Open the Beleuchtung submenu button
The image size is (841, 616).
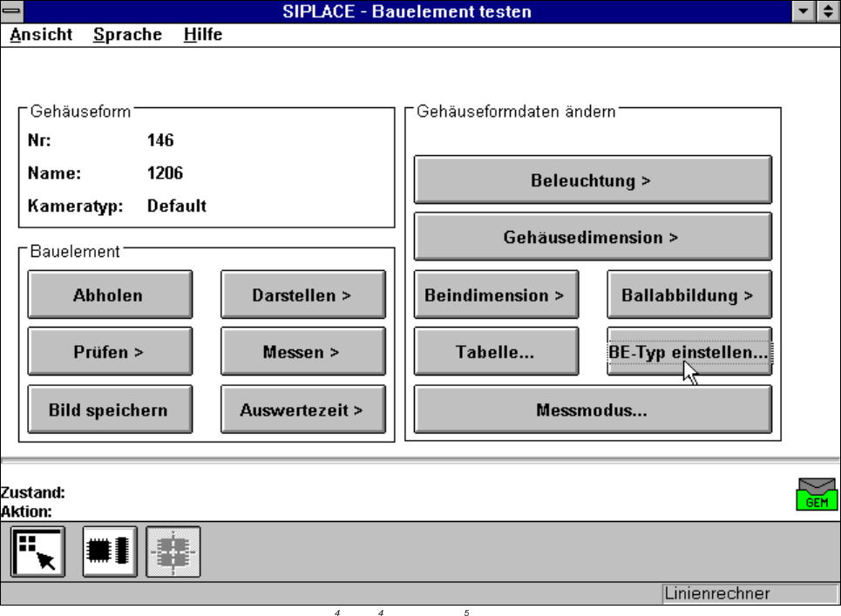tap(593, 179)
